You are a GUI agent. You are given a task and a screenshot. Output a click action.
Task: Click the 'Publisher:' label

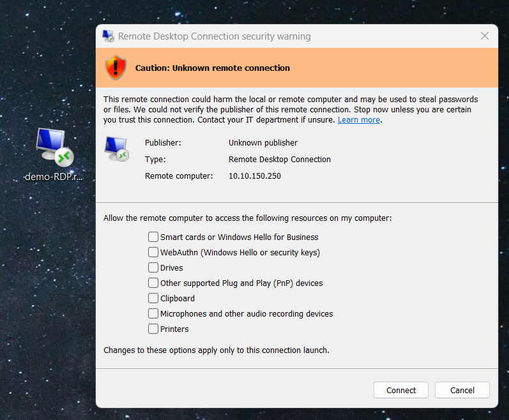(163, 143)
